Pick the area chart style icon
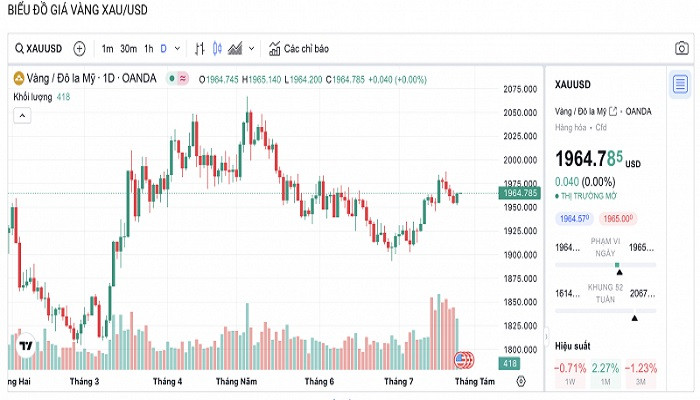 pos(235,48)
